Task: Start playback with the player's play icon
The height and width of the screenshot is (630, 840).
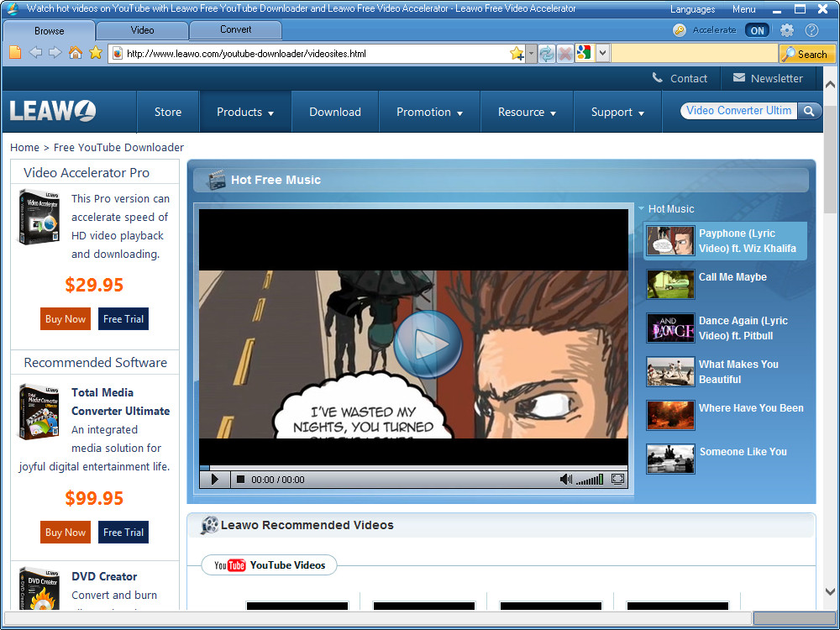Action: point(215,479)
